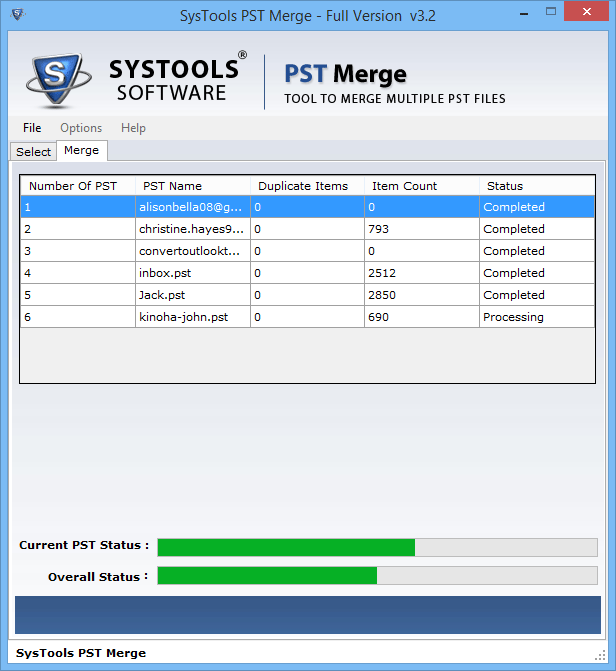Maximize the PST Merge window
The width and height of the screenshot is (616, 671).
[551, 12]
